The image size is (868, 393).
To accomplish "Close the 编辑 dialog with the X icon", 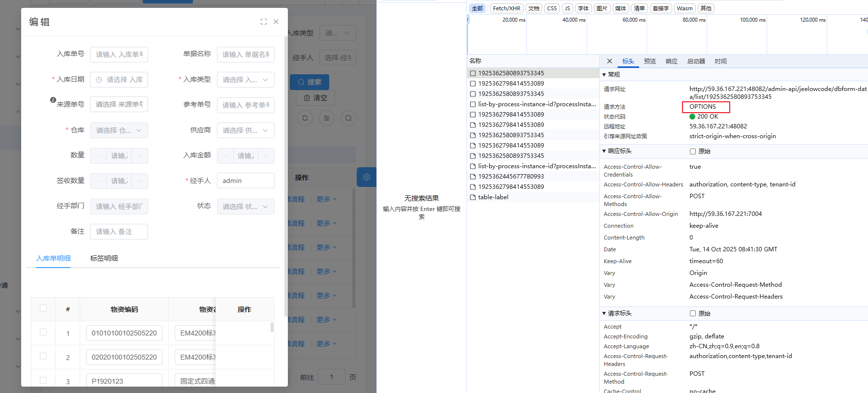I will 276,22.
